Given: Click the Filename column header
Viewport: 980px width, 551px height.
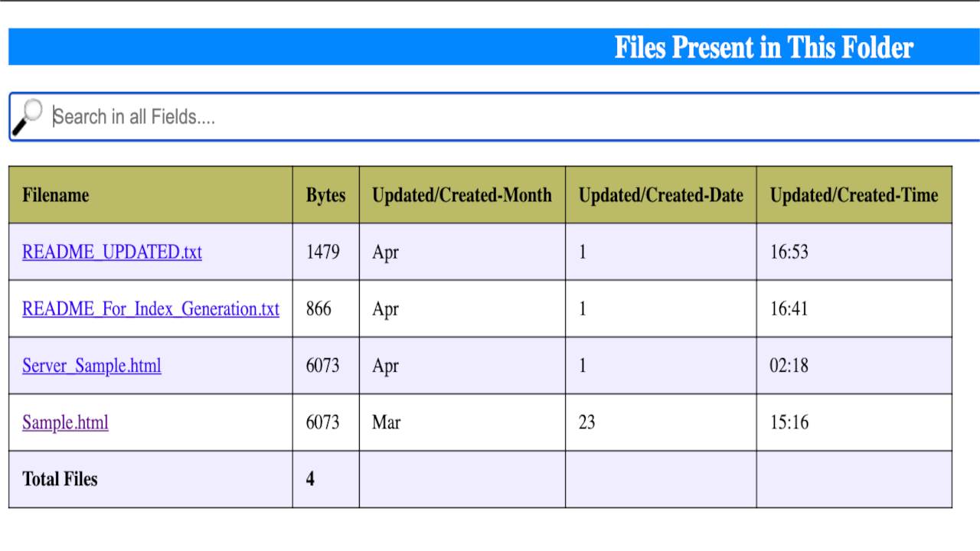Looking at the screenshot, I should click(151, 195).
